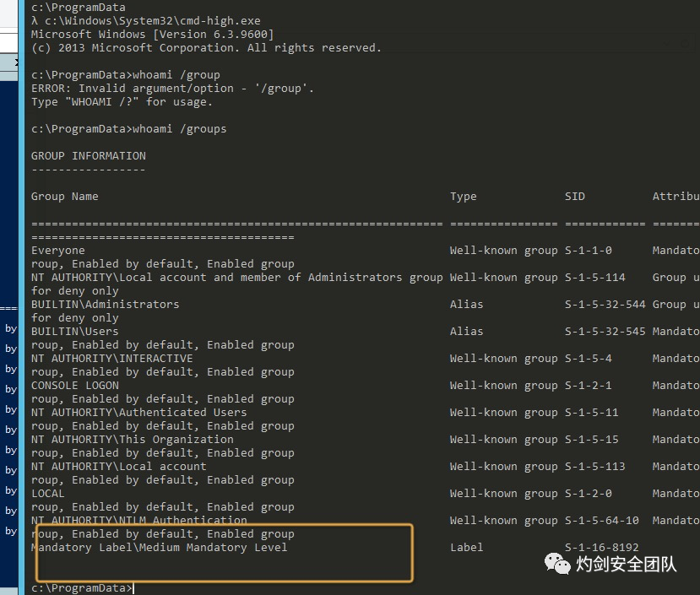The image size is (700, 595).
Task: Click the SID 'S-1-2-0'
Action: point(589,493)
